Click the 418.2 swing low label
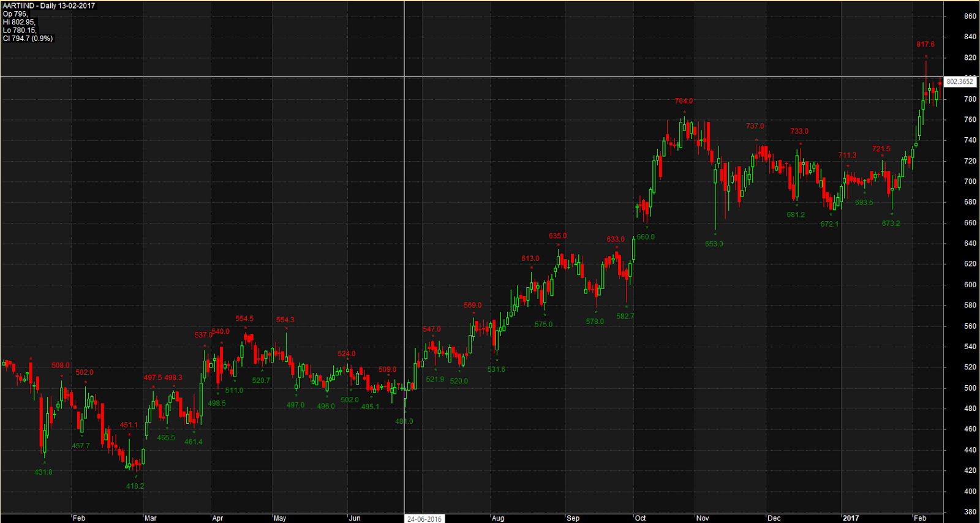The width and height of the screenshot is (980, 523). point(135,486)
